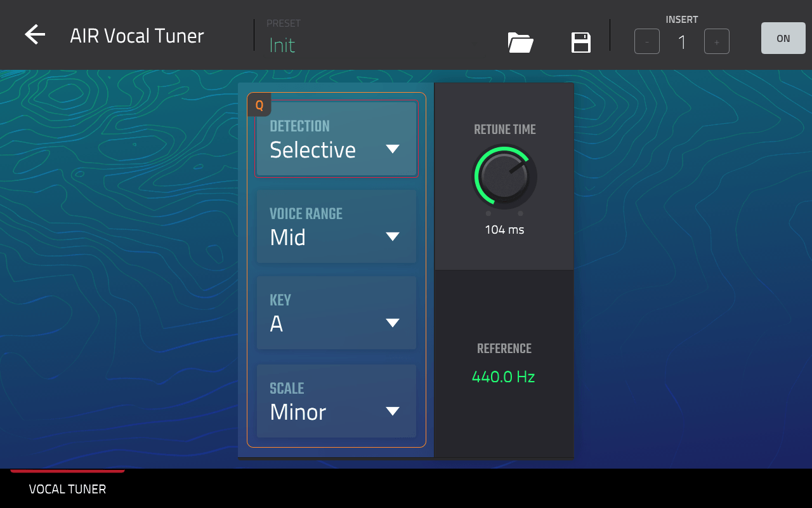
Task: Open the preset folder browser icon
Action: [x=520, y=43]
